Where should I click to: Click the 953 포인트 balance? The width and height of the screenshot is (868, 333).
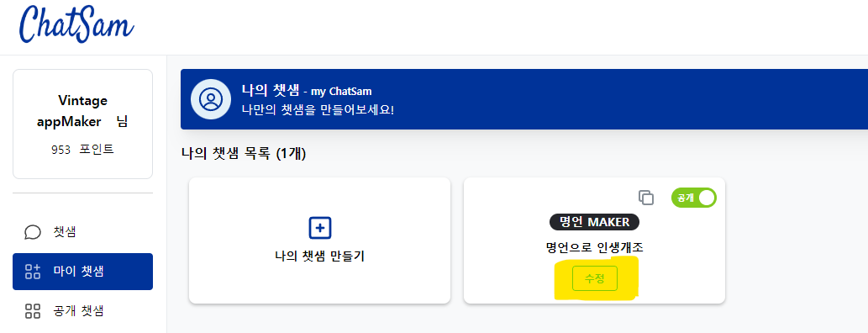coord(82,149)
